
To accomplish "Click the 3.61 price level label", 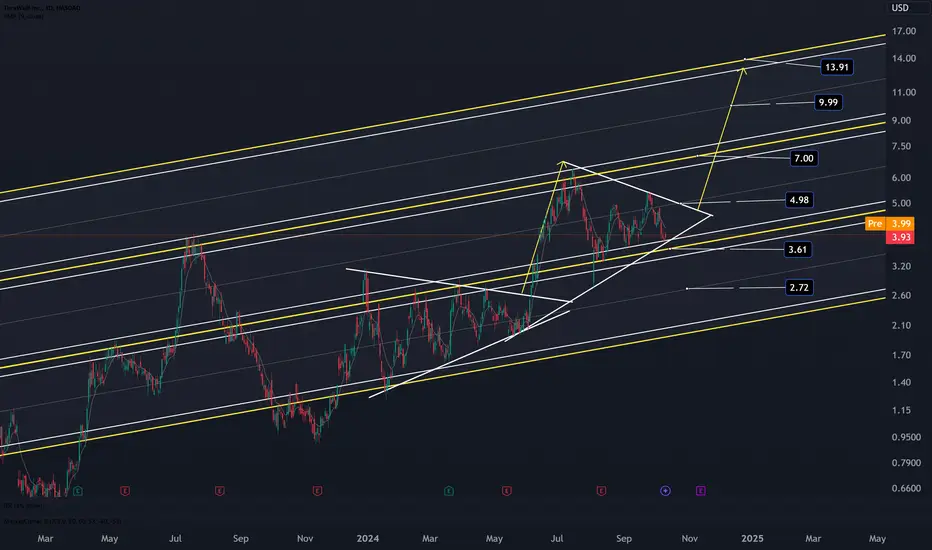I will (797, 249).
